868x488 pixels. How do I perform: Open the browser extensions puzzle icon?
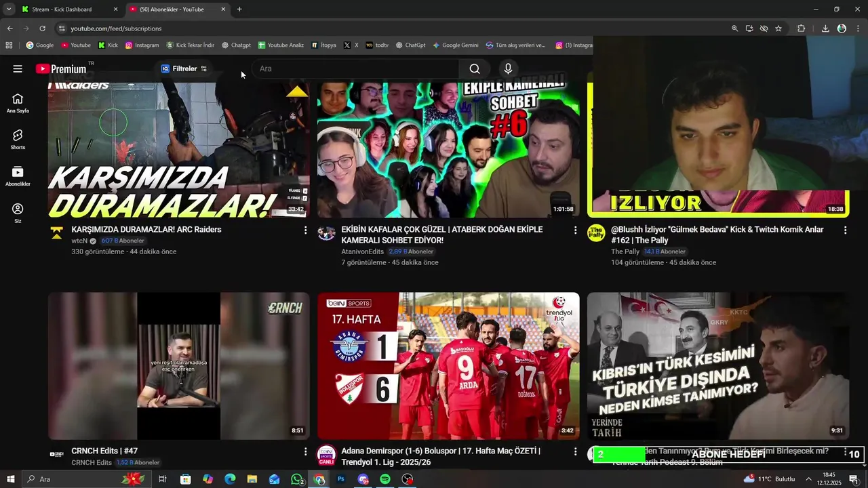coord(801,28)
